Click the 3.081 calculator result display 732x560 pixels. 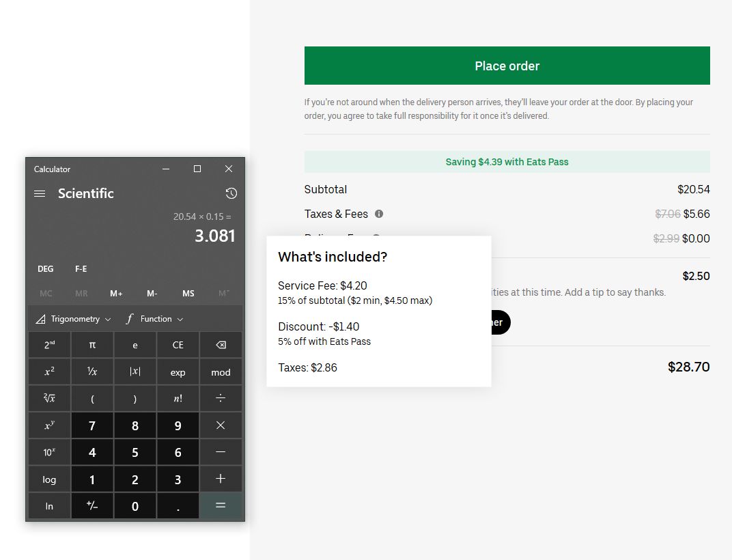tap(214, 236)
